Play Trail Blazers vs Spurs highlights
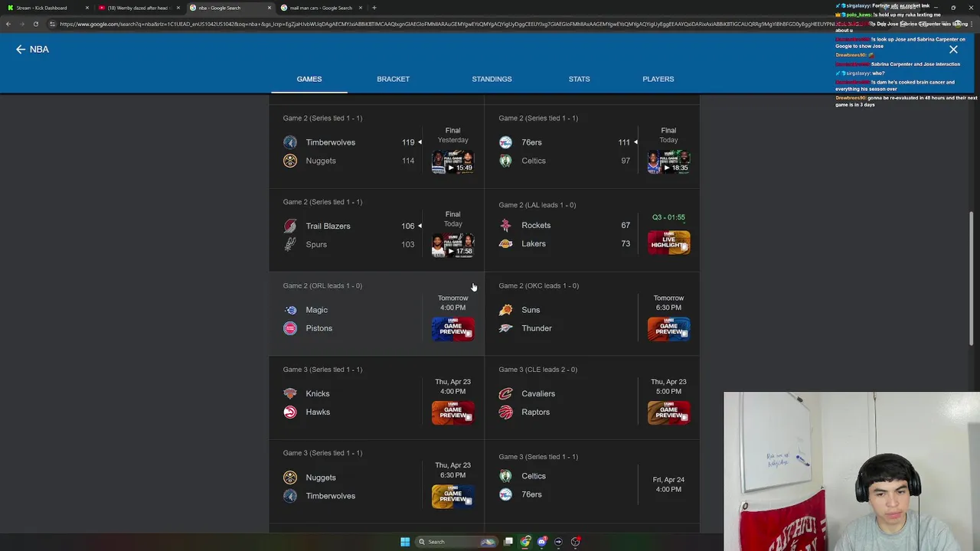Viewport: 980px width, 551px height. (x=452, y=245)
